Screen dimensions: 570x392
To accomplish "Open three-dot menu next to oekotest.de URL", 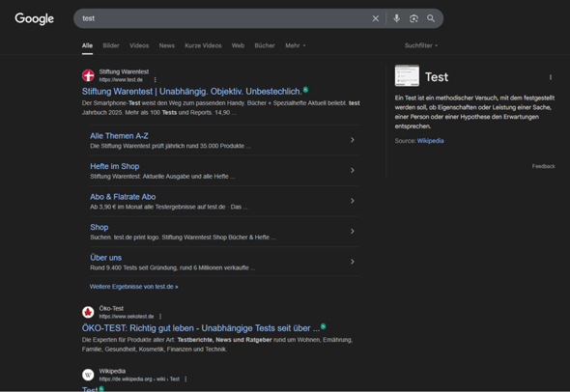I will pos(160,317).
